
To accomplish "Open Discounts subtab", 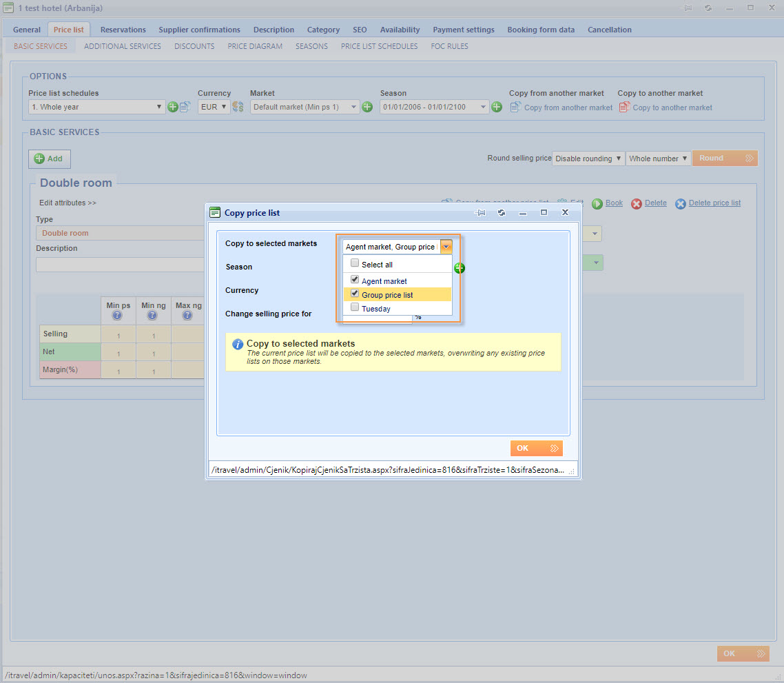I will point(194,46).
